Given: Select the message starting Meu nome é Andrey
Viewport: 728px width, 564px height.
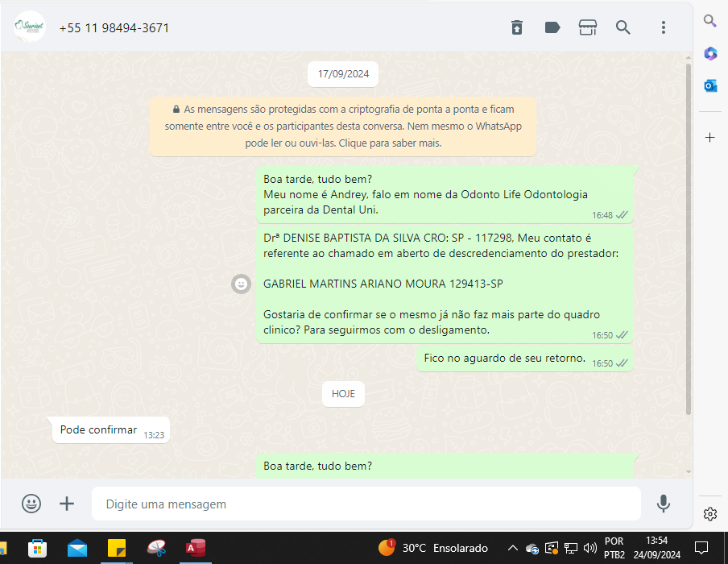Looking at the screenshot, I should 445,195.
